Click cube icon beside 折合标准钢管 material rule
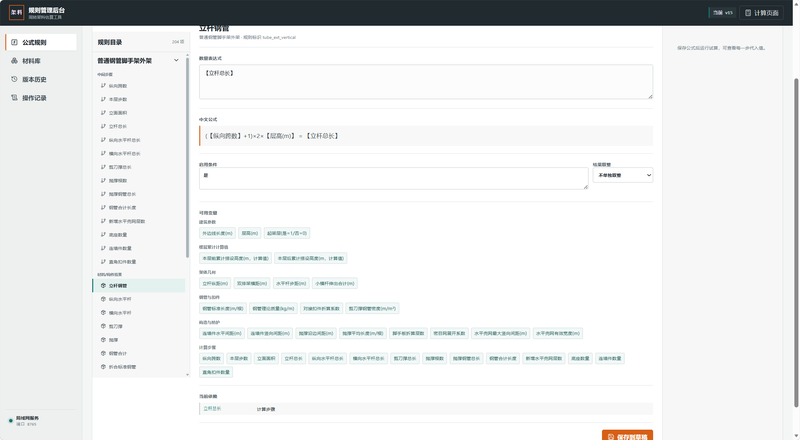The width and height of the screenshot is (800, 440). click(104, 366)
